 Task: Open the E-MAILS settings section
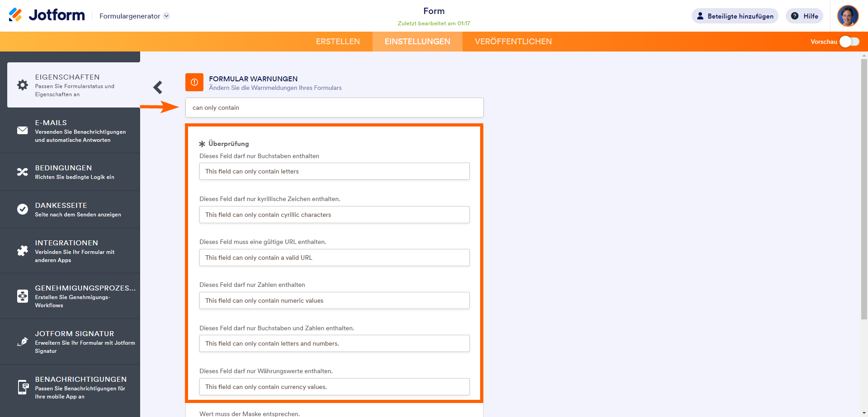click(x=70, y=131)
